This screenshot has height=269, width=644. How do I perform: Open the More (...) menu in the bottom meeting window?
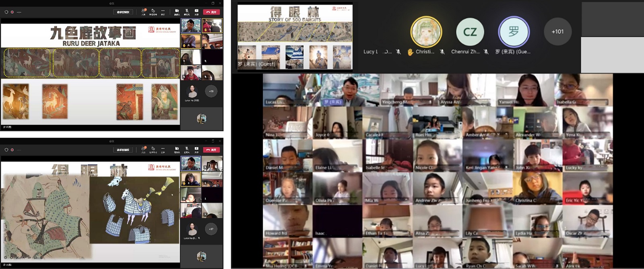click(x=163, y=150)
